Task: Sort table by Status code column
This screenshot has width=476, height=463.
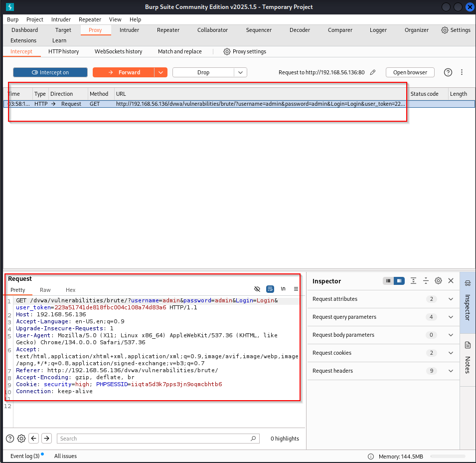Action: click(x=428, y=94)
